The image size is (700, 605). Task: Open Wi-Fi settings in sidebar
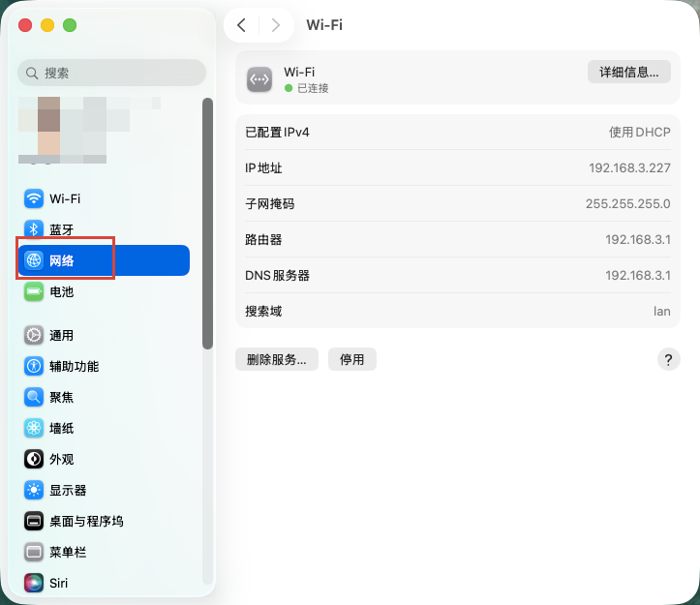tap(107, 198)
